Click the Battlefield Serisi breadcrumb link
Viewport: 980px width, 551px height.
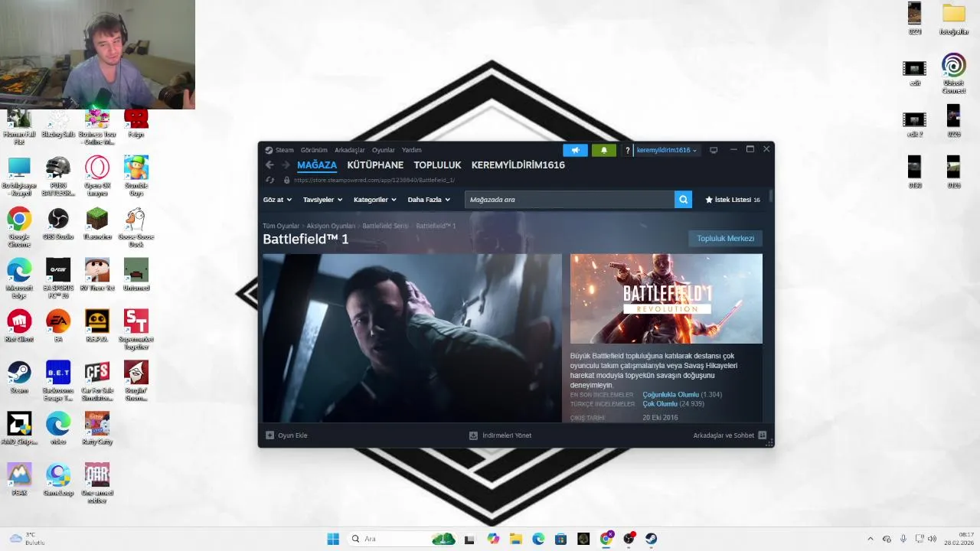(x=385, y=226)
